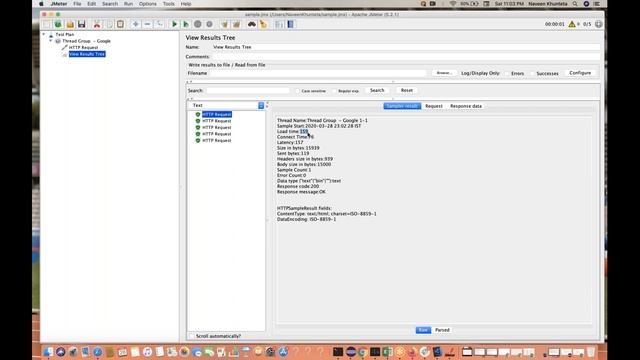Click the Search button
The height and width of the screenshot is (360, 640).
(x=377, y=90)
